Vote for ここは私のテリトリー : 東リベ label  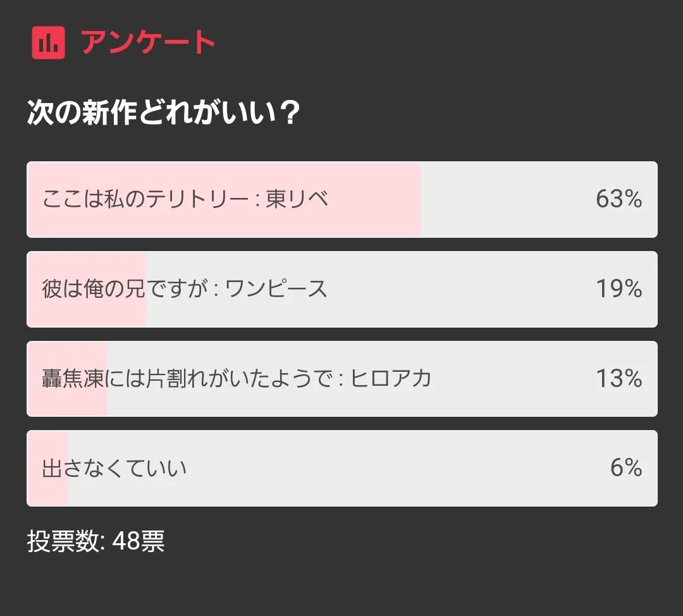point(185,200)
